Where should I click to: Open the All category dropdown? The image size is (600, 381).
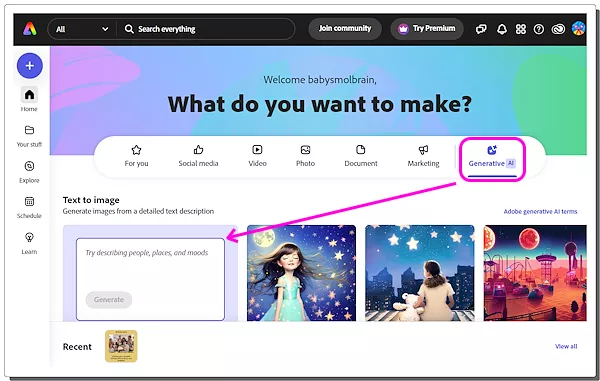pos(82,29)
